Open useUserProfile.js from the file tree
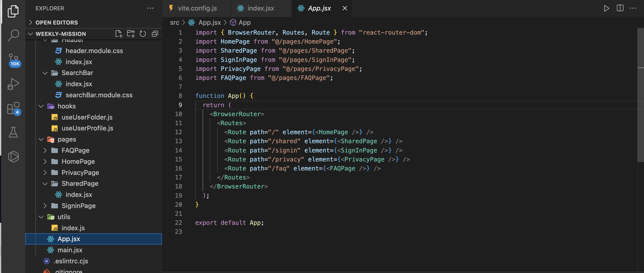This screenshot has height=273, width=644. pos(87,128)
